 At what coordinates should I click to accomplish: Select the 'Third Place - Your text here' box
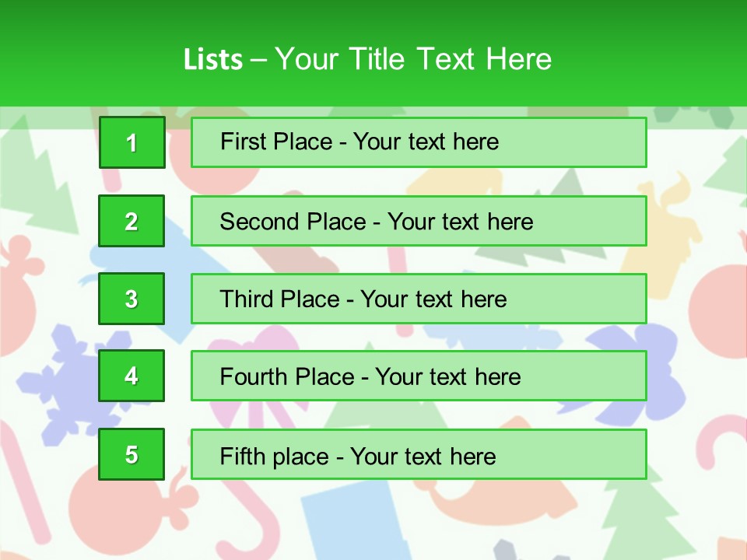pyautogui.click(x=419, y=299)
